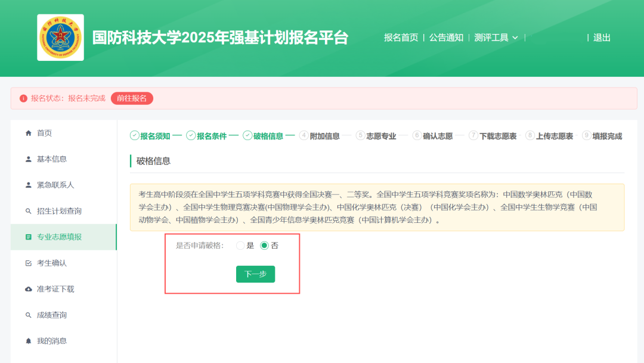Click the checkbox icon beside 考生确认
Image resolution: width=644 pixels, height=363 pixels.
29,263
